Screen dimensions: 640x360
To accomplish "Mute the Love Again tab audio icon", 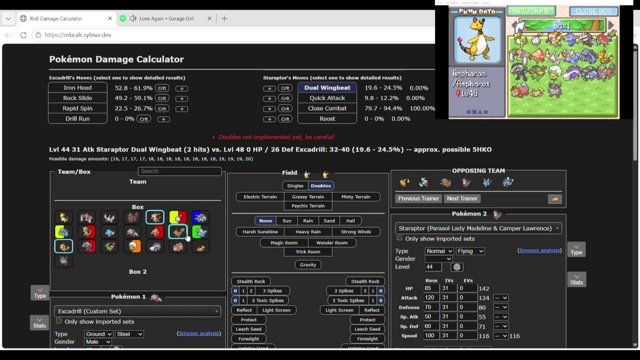I will click(x=133, y=18).
